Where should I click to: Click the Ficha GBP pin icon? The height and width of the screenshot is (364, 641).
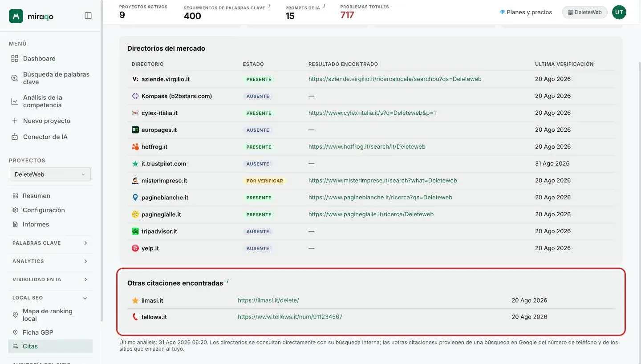[15, 332]
